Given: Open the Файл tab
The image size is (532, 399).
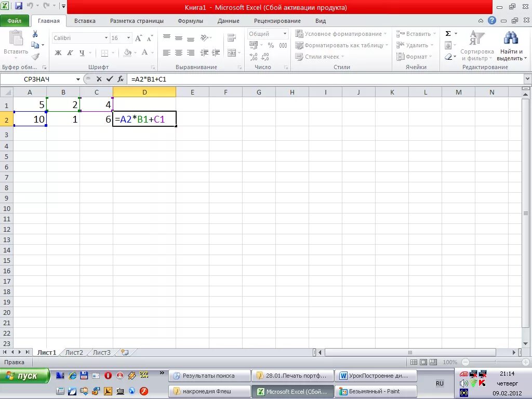Looking at the screenshot, I should tap(14, 21).
